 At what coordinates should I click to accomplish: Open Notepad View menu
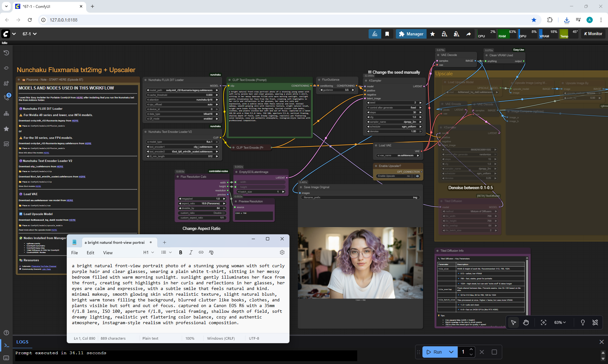pos(108,253)
